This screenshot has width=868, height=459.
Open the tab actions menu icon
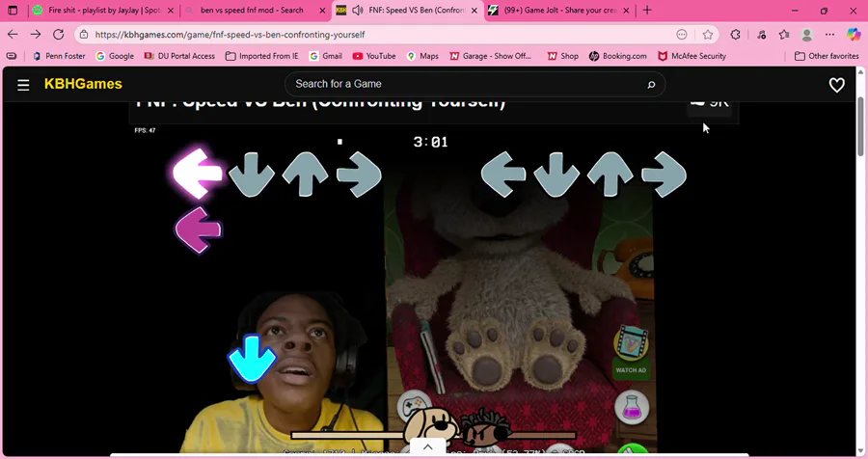(13, 10)
